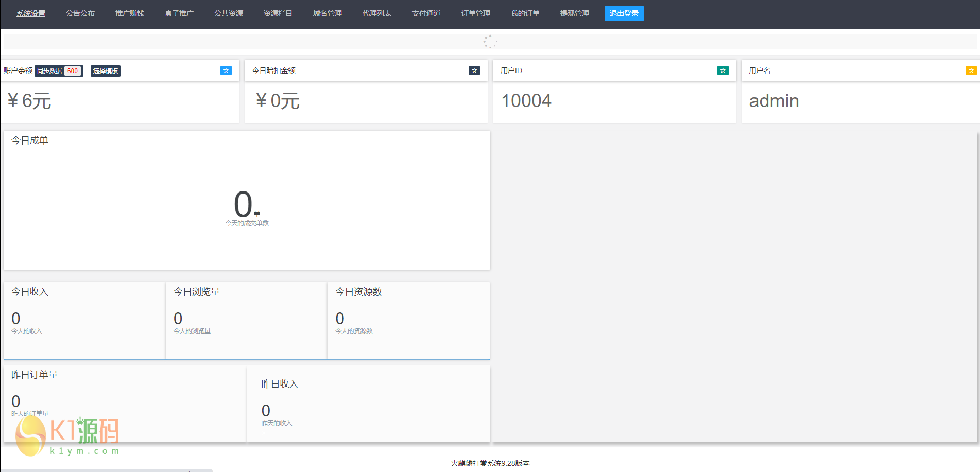This screenshot has width=980, height=472.
Task: Open the 系统设置 menu
Action: 31,13
